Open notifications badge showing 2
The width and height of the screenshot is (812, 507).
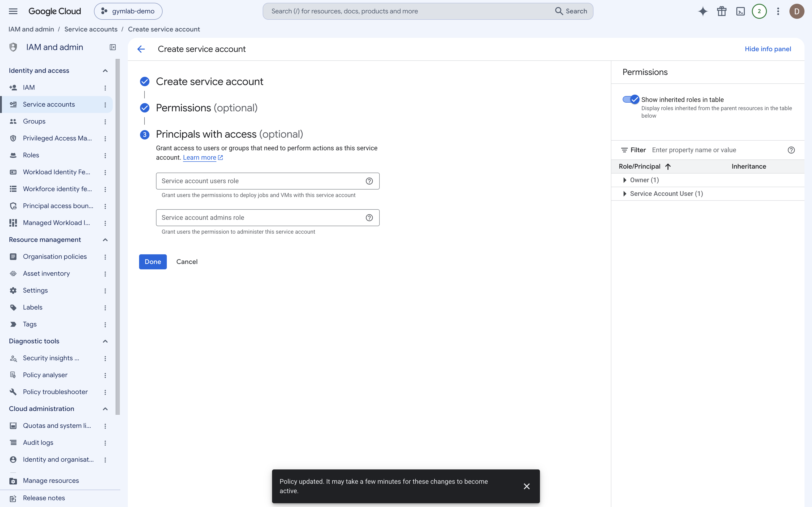click(x=759, y=11)
